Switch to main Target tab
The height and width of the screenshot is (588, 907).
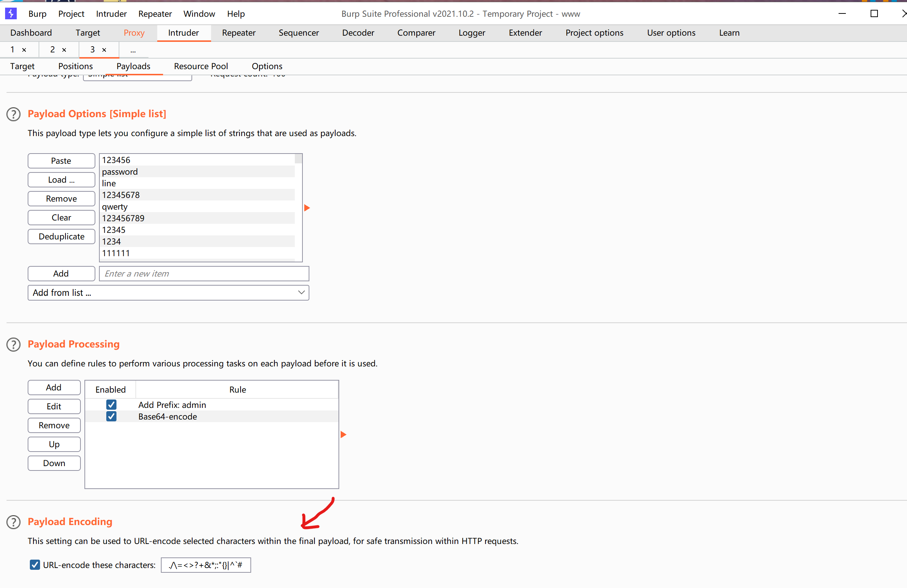coord(88,33)
